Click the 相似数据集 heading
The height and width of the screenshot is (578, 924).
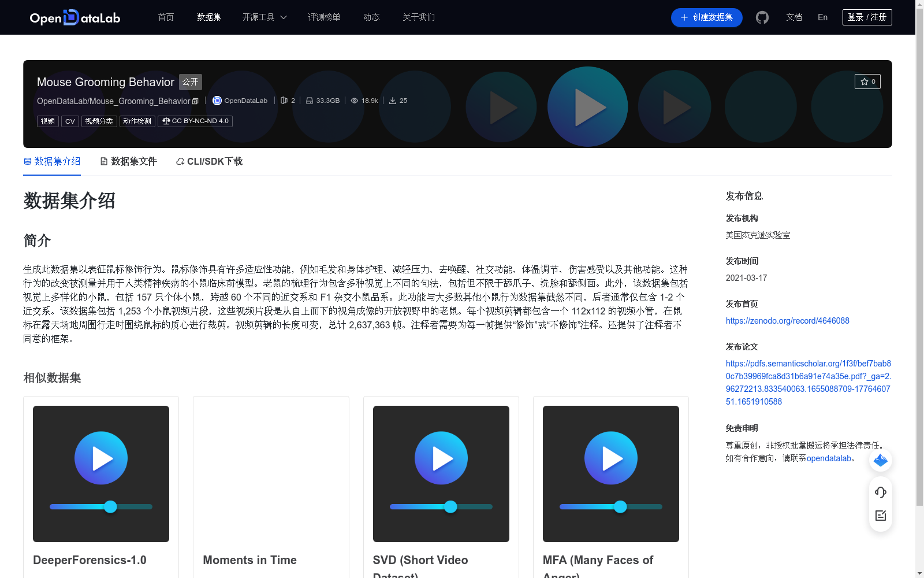click(52, 378)
